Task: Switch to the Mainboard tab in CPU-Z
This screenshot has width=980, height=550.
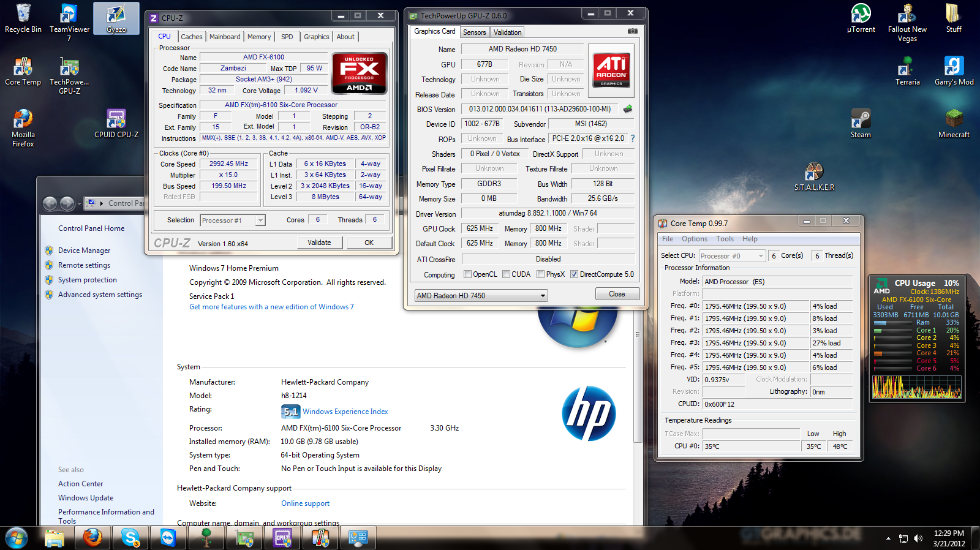Action: [225, 37]
